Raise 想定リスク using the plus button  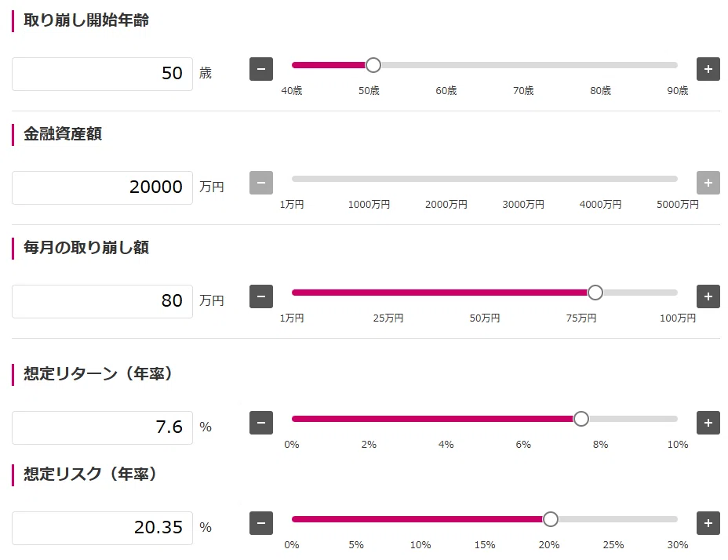[708, 523]
